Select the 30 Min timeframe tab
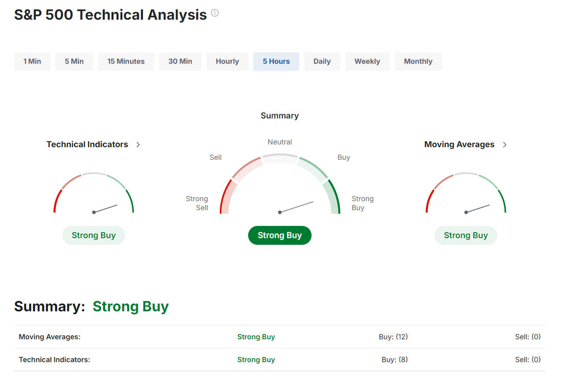The width and height of the screenshot is (564, 392). [180, 61]
